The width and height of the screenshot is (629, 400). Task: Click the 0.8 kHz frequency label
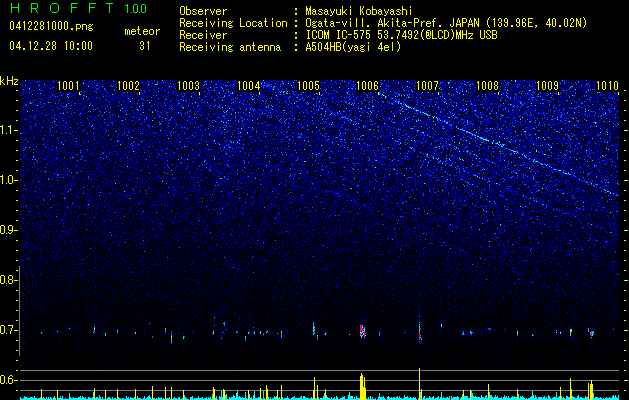point(8,280)
